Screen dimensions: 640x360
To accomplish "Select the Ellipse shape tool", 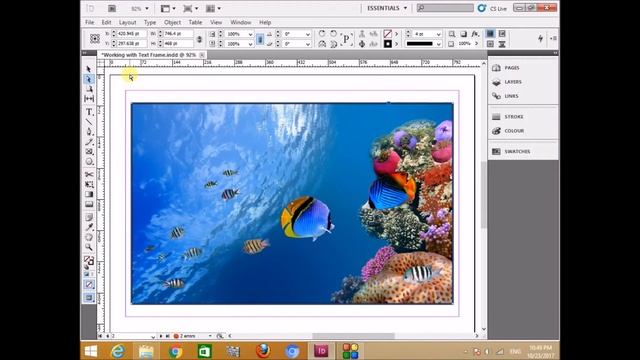I will point(89,162).
